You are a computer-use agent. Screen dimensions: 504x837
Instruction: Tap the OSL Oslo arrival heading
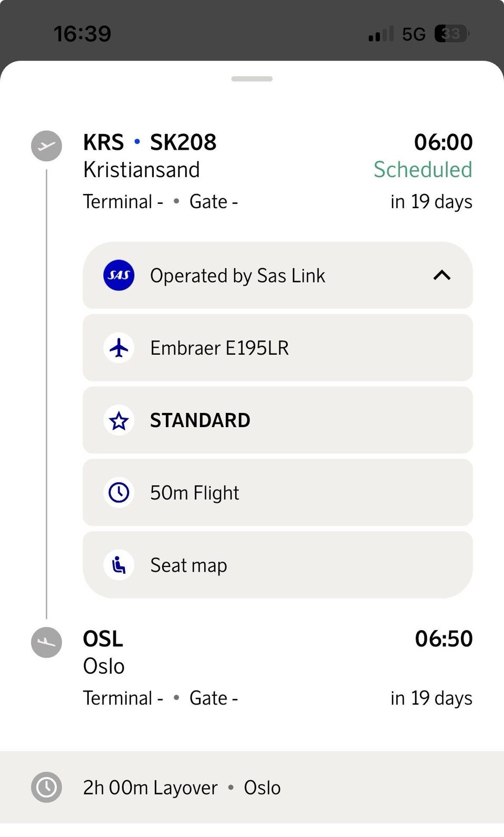point(104,652)
